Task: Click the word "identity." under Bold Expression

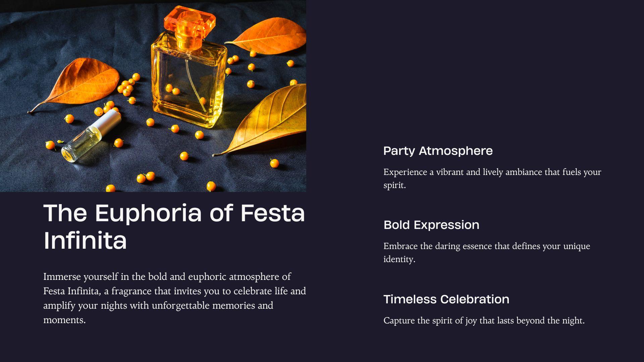Action: [x=399, y=259]
